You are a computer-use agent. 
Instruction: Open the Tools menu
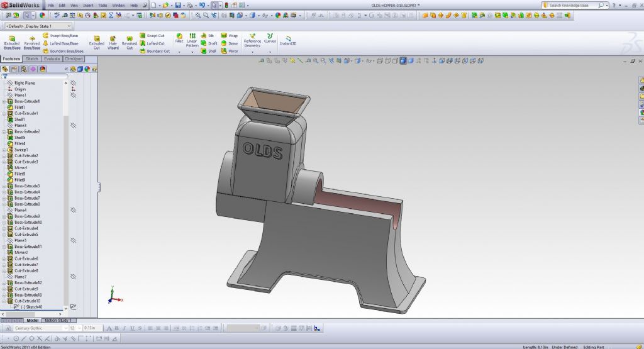coord(103,5)
